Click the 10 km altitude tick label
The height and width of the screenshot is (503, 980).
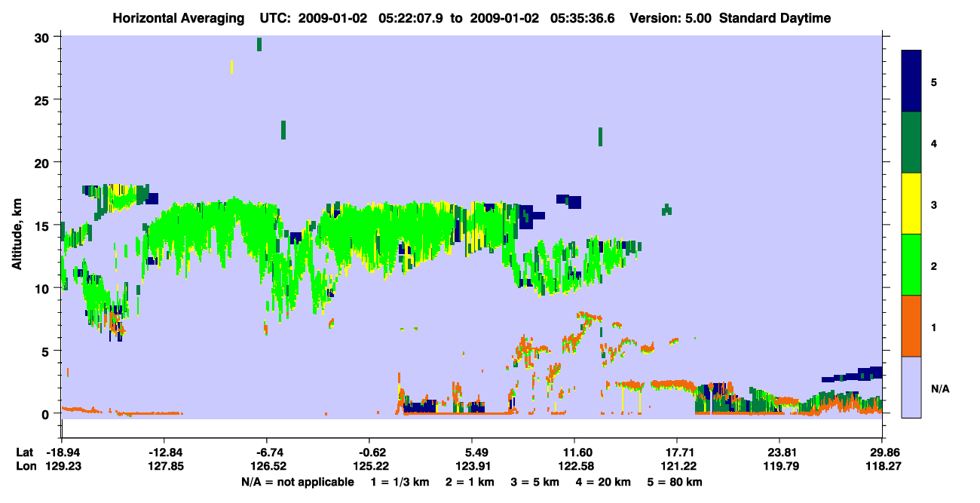click(43, 288)
